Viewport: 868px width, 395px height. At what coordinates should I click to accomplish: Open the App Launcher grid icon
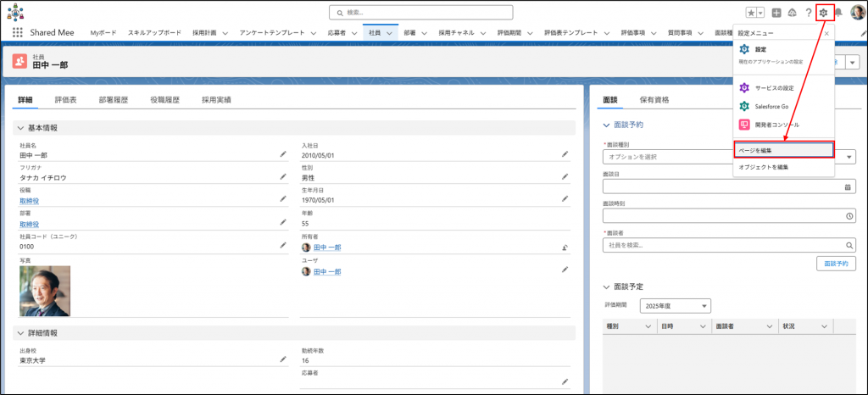coord(18,32)
